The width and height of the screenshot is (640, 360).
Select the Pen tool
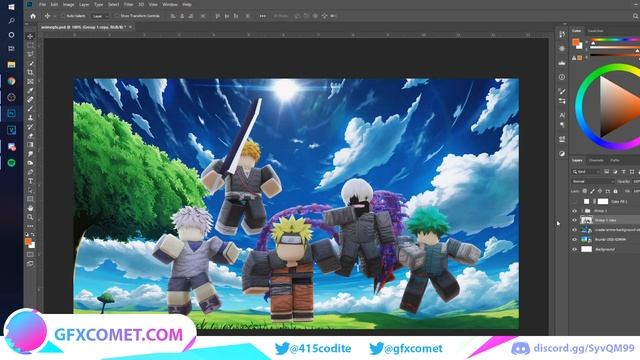coord(30,172)
